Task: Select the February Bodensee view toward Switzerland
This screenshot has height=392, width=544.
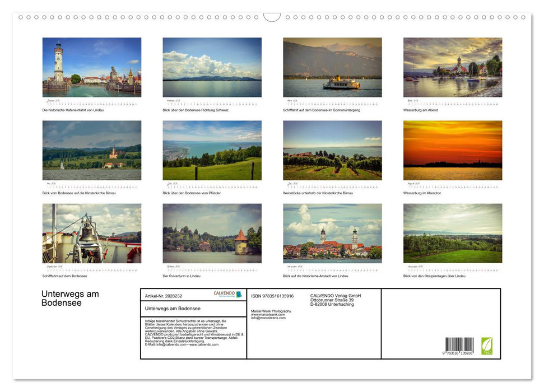Action: (x=212, y=67)
